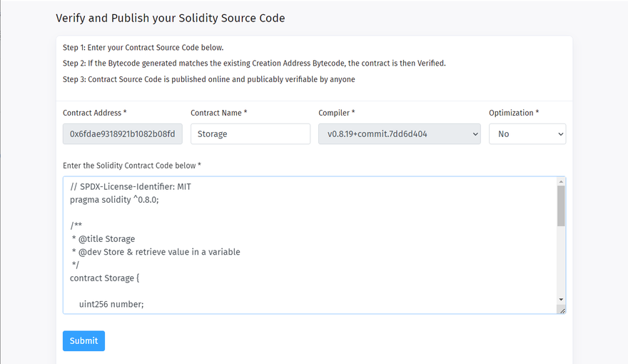This screenshot has width=628, height=364.
Task: Click the 'Compiler *' label
Action: pyautogui.click(x=336, y=113)
